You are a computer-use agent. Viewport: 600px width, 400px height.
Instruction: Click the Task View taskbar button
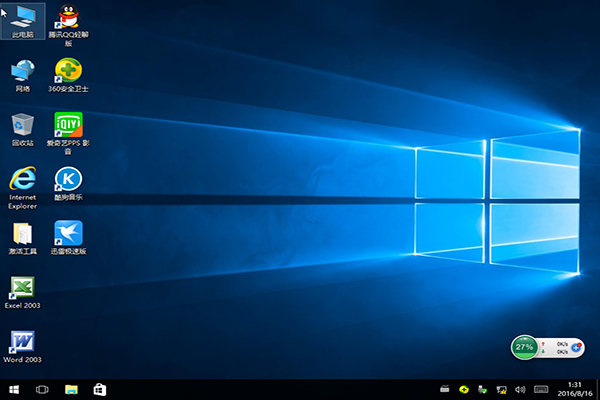(x=43, y=389)
